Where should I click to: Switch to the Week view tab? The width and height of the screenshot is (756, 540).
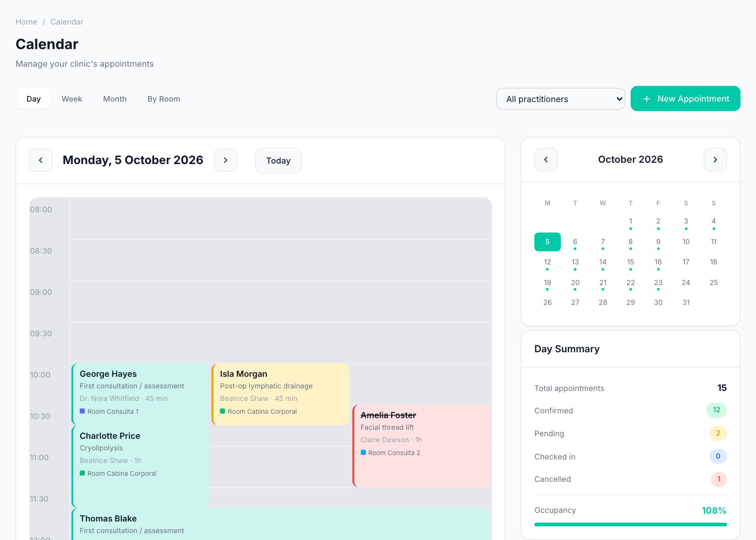(x=72, y=99)
